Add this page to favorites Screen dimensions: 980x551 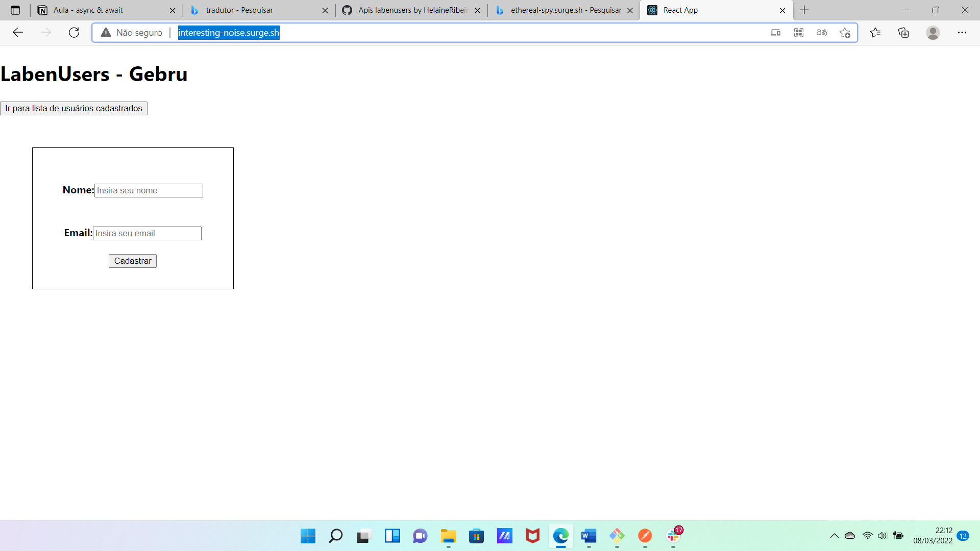pos(845,33)
